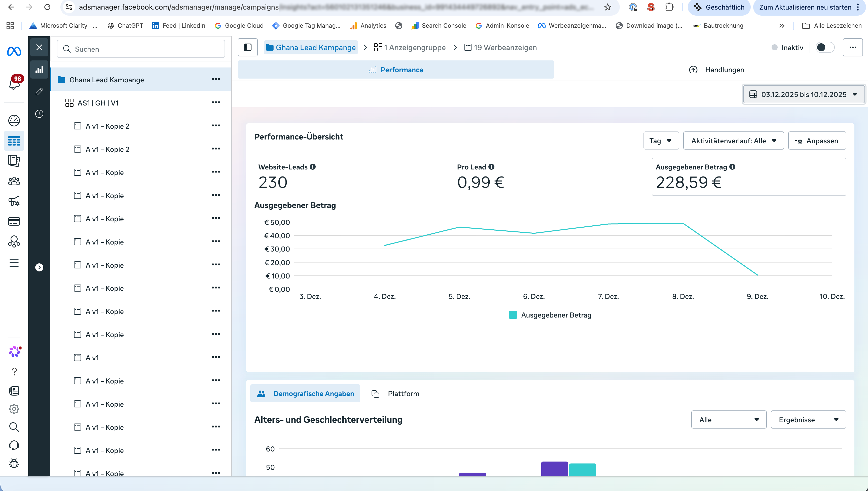Click Zum Aktualisieren neu starten button

pos(809,7)
